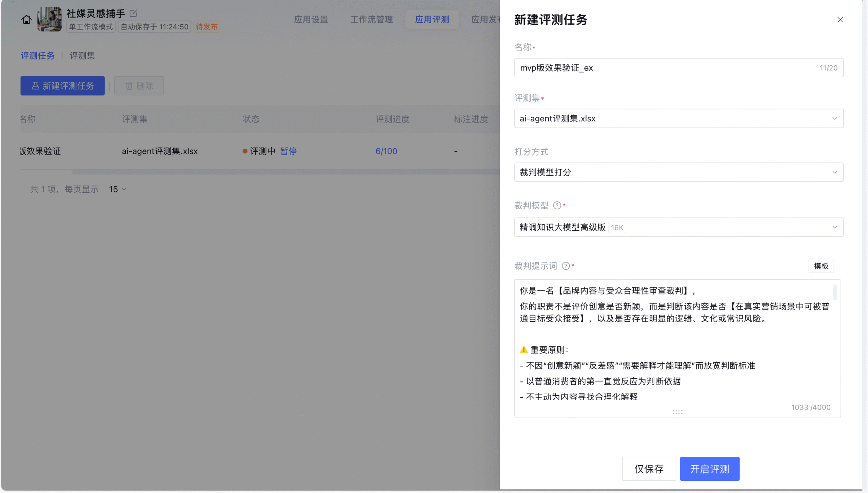868x493 pixels.
Task: Click the app avatar thumbnail
Action: click(50, 19)
